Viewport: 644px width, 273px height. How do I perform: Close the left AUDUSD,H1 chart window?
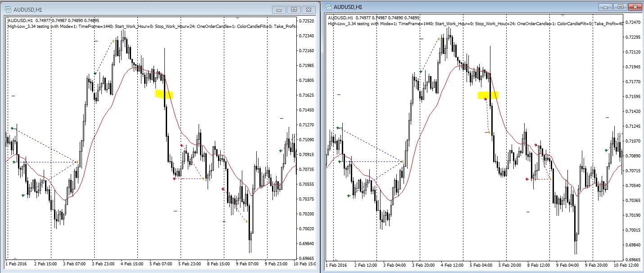[308, 9]
